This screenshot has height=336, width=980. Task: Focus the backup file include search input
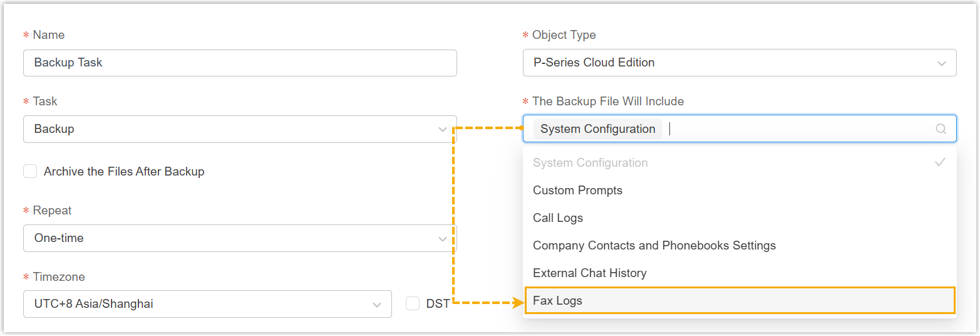795,129
